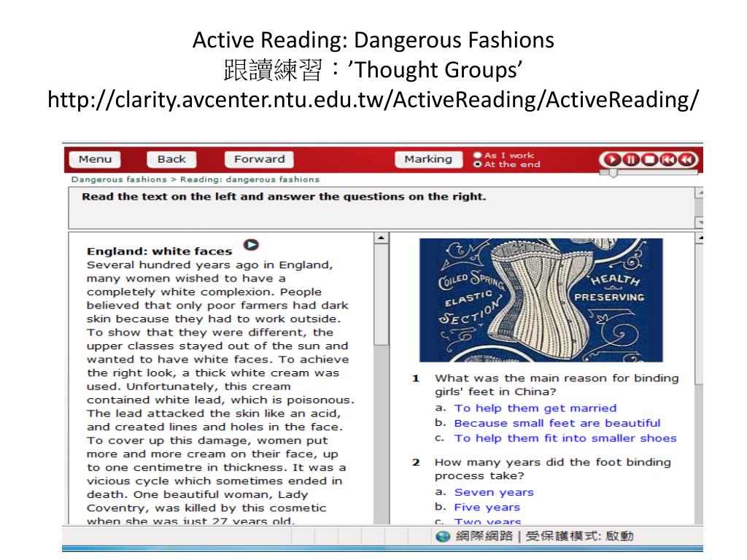Play the England: white faces audio

click(251, 245)
